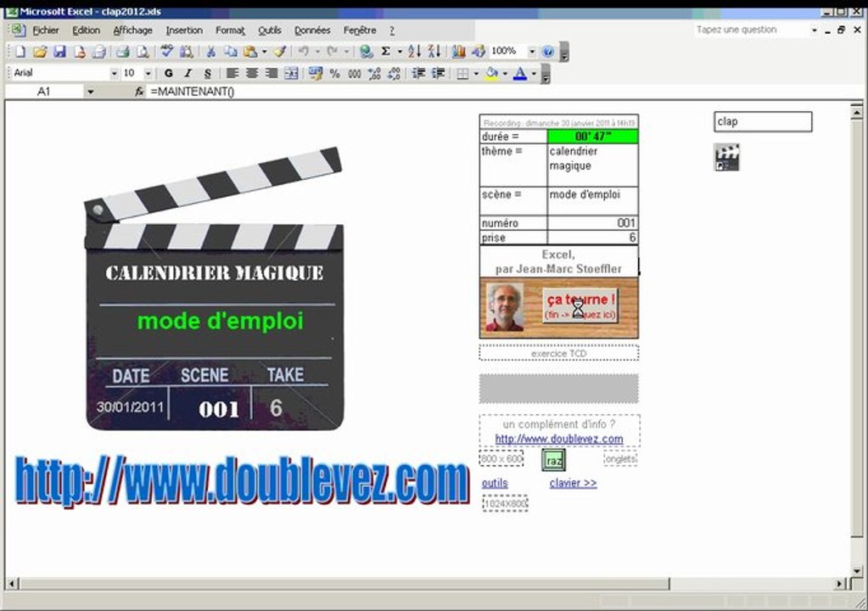Click the formula bar showing =MAINTENANT()
Viewport: 868px width, 611px height.
[x=498, y=92]
